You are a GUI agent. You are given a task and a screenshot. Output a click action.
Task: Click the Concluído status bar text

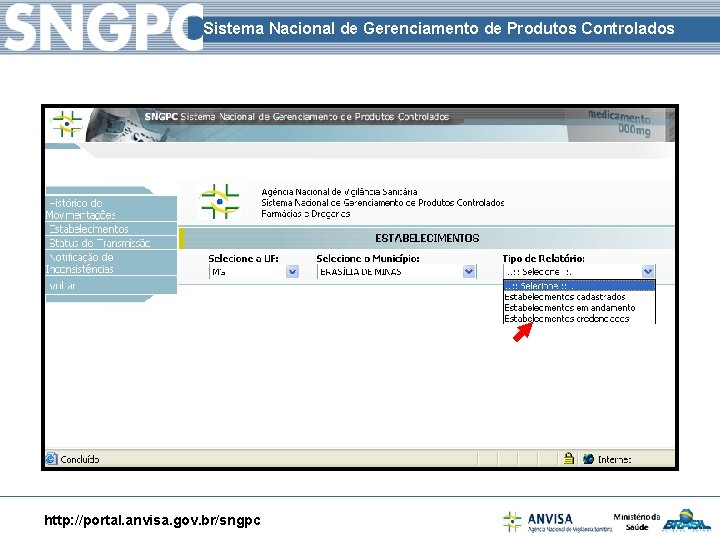point(80,459)
